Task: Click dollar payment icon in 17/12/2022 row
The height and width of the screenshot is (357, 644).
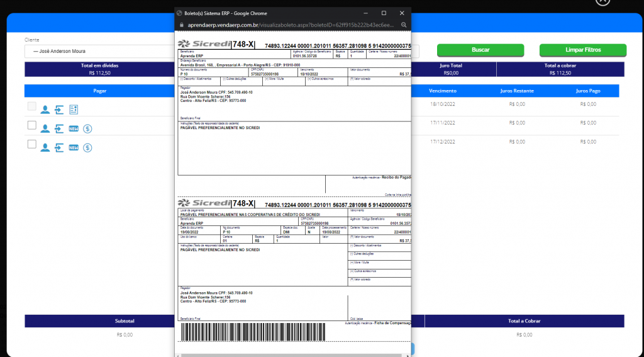Action: (87, 148)
